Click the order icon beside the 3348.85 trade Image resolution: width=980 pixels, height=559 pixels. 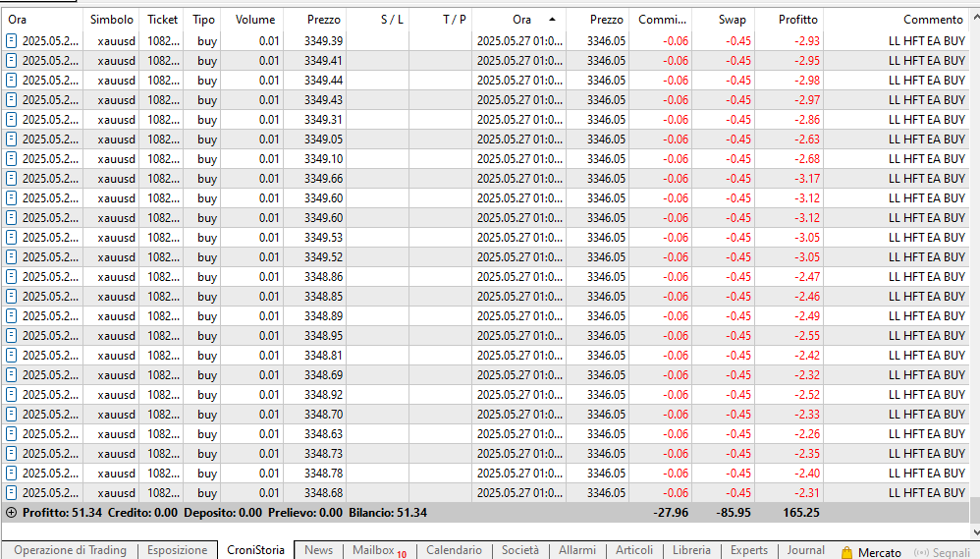click(x=11, y=297)
